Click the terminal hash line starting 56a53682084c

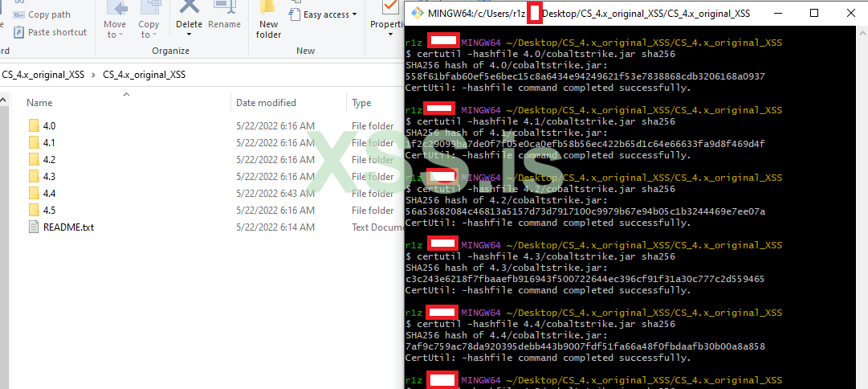point(585,211)
